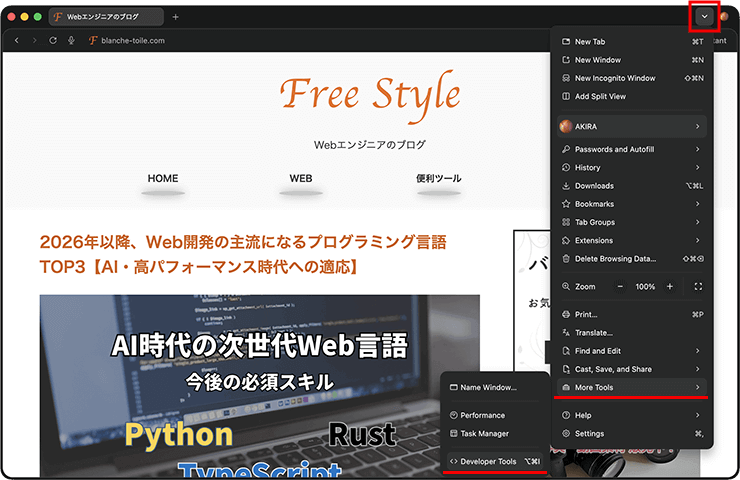740x480 pixels.
Task: Click the Settings gear icon
Action: pos(566,433)
